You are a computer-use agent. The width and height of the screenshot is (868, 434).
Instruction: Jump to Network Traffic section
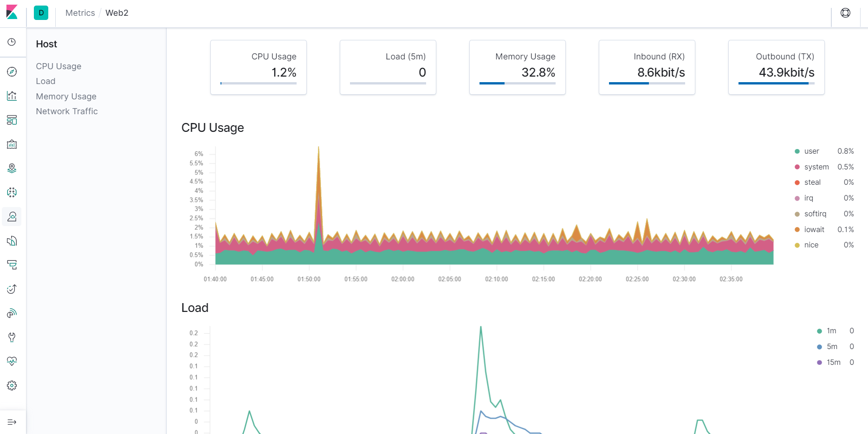(67, 111)
